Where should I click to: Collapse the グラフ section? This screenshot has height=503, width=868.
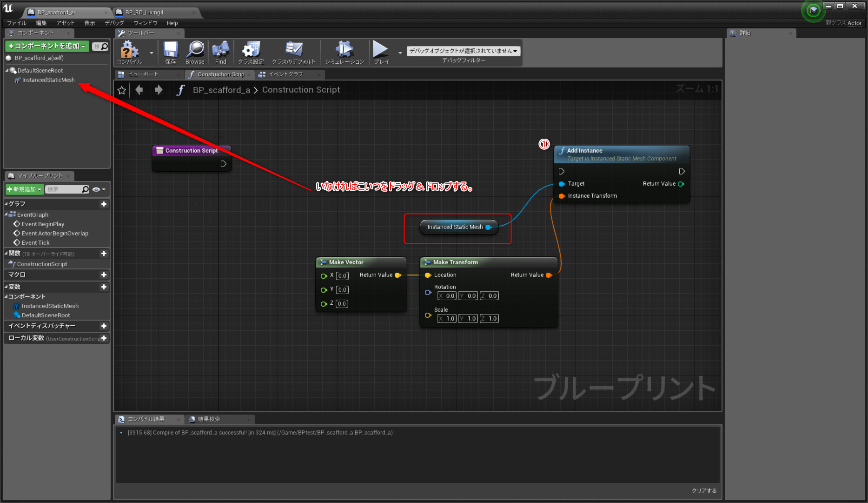pos(6,204)
